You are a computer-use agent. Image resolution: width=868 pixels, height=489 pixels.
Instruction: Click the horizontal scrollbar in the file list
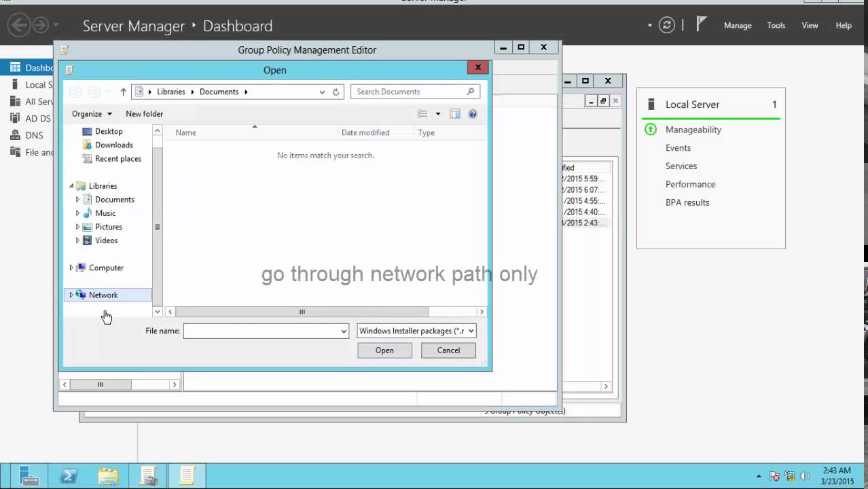(302, 312)
